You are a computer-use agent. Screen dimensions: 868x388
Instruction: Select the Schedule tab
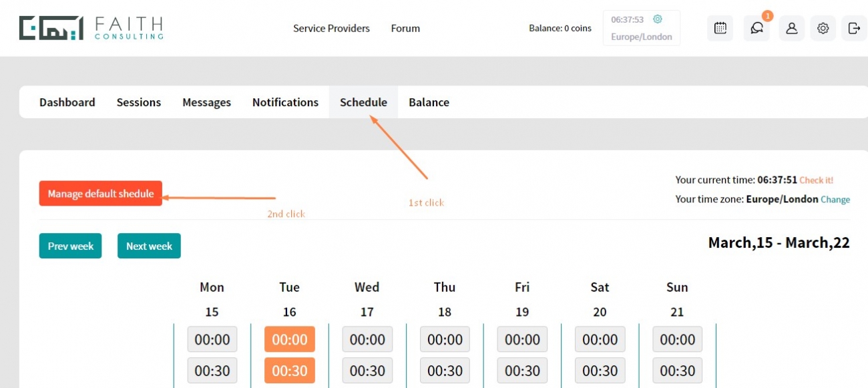(363, 102)
